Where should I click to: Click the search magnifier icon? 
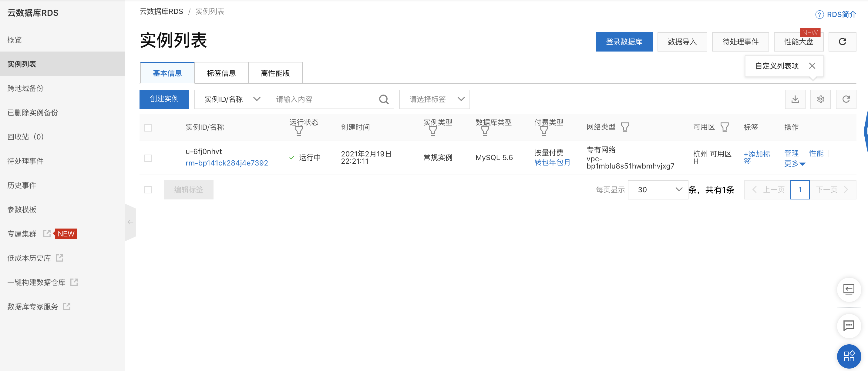click(x=383, y=99)
